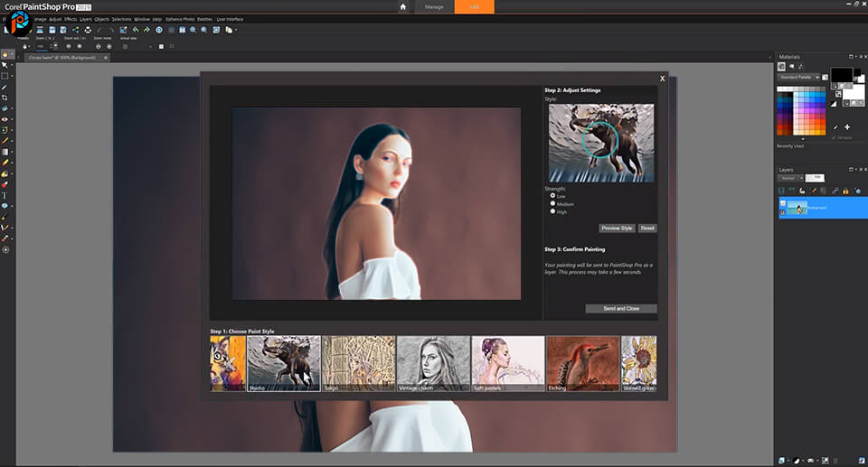The image size is (868, 467).
Task: Open the Home screen via house icon
Action: point(403,6)
